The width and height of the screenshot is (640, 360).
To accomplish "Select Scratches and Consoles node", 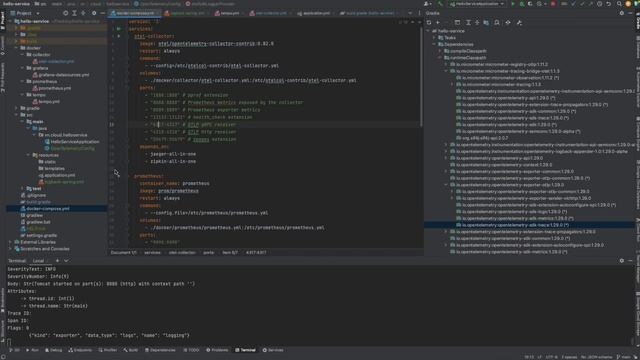I will click(x=45, y=249).
